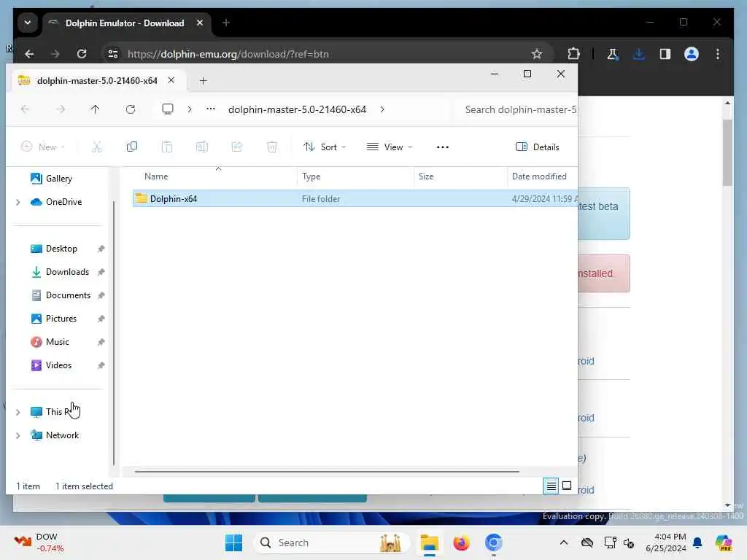Image resolution: width=747 pixels, height=560 pixels.
Task: Open Pictures in the navigation pane
Action: pos(60,319)
